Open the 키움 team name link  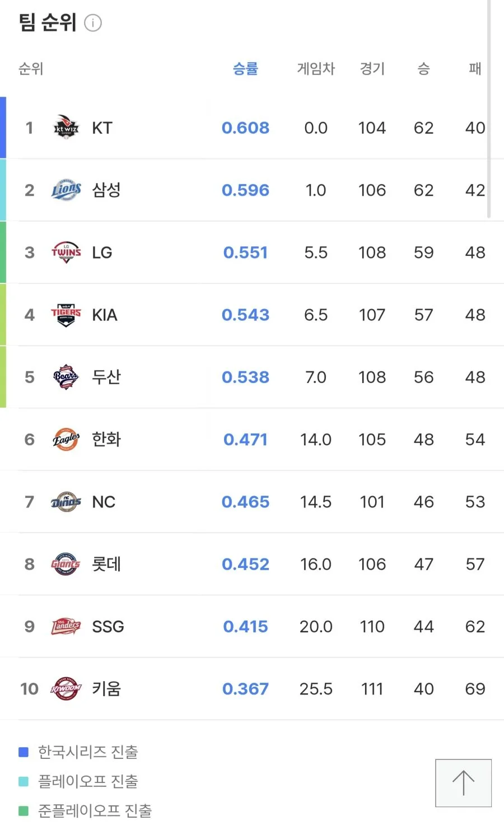point(106,689)
